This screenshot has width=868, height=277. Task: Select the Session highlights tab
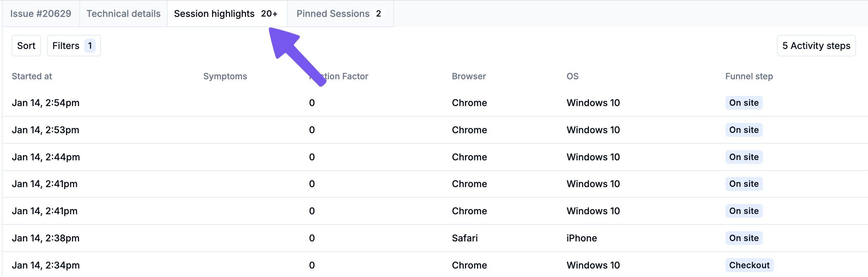tap(226, 14)
